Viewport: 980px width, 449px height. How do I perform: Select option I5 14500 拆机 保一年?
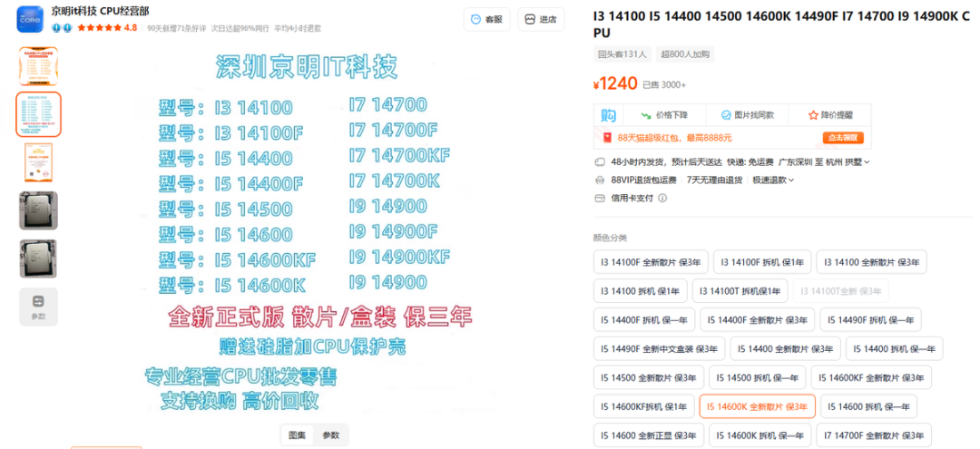[758, 377]
